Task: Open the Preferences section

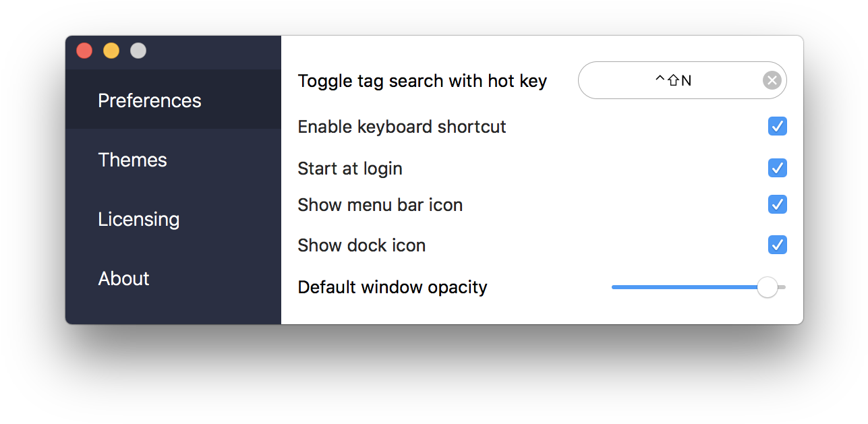Action: 150,100
